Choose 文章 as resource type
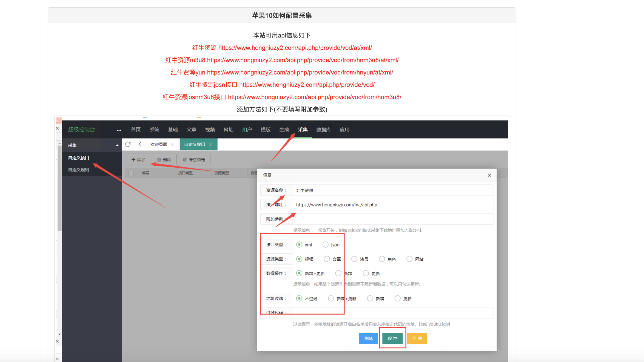Screen dimensions: 644x362 [x=327, y=259]
